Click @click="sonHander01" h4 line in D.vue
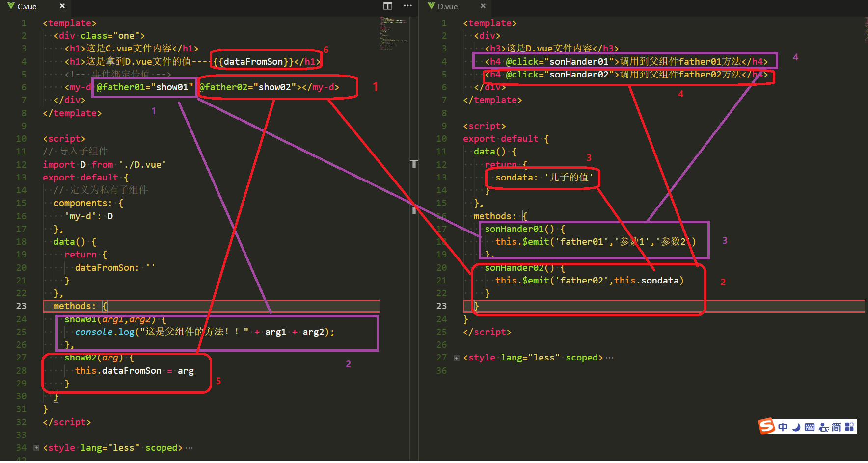 tap(626, 62)
